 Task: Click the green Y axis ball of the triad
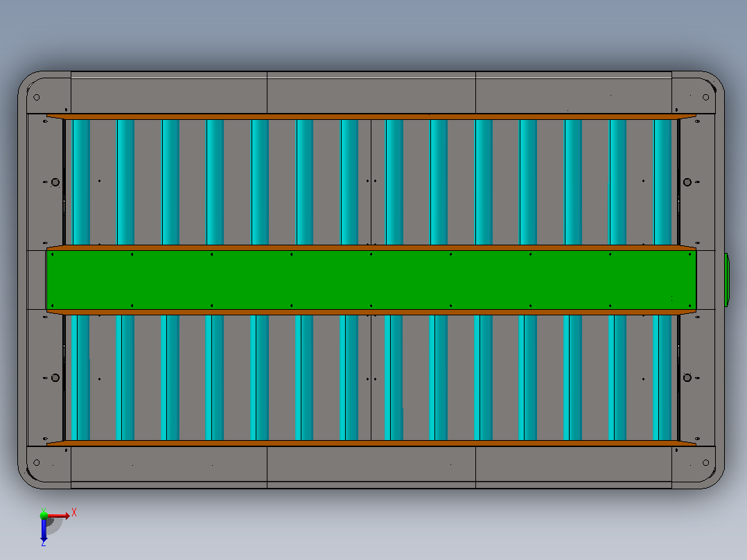pyautogui.click(x=44, y=515)
